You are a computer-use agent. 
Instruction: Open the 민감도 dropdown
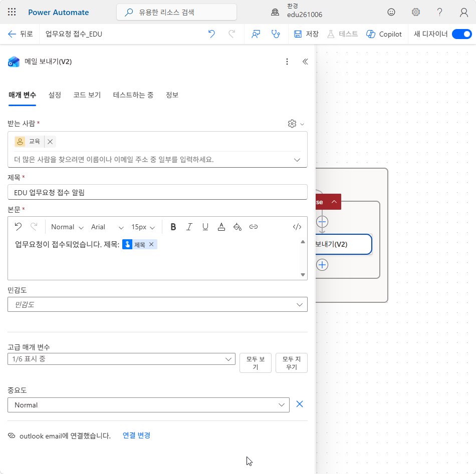click(157, 304)
